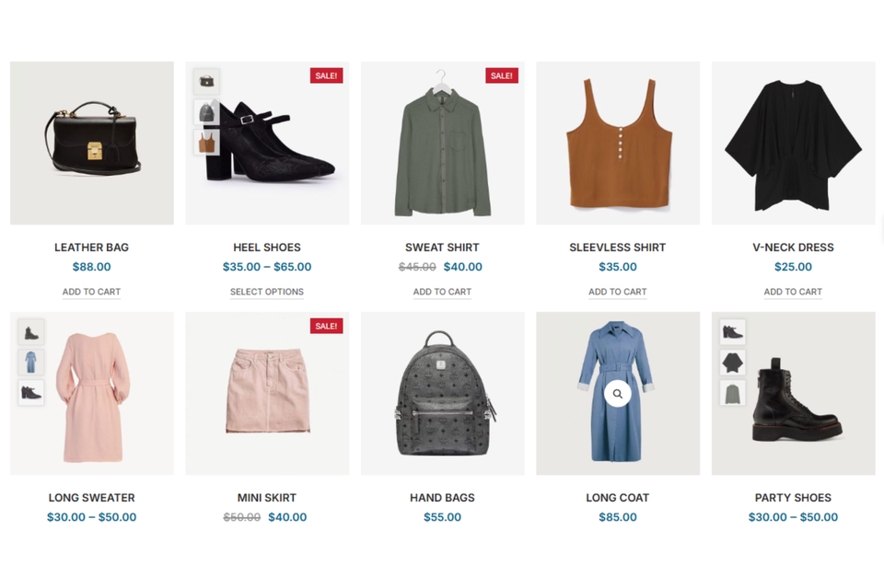The height and width of the screenshot is (588, 884).
Task: Click the SALE badge on Mini Skirt
Action: 326,326
